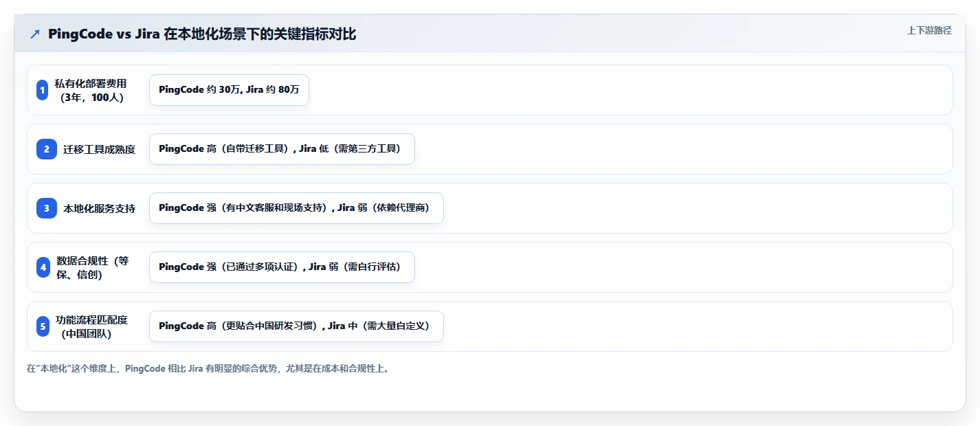The image size is (980, 426).
Task: Select the '有中文客服和现场支持' value box
Action: click(296, 208)
